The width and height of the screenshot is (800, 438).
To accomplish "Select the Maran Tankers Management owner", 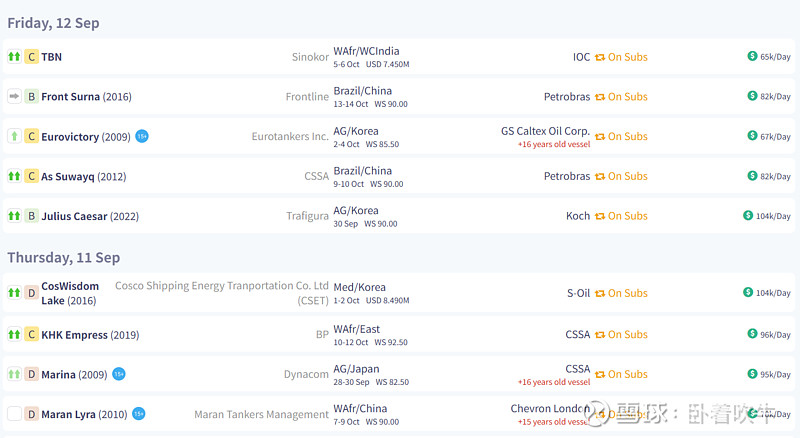I will click(261, 414).
